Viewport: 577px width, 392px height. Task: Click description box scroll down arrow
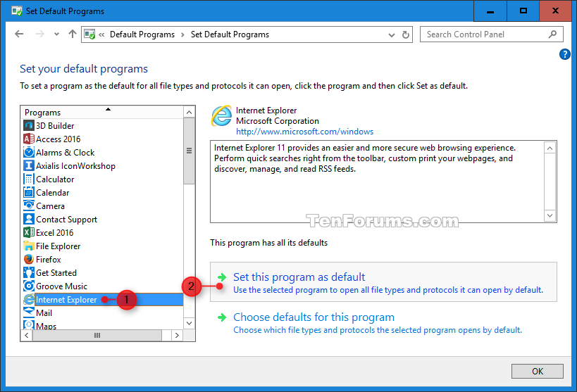[550, 215]
